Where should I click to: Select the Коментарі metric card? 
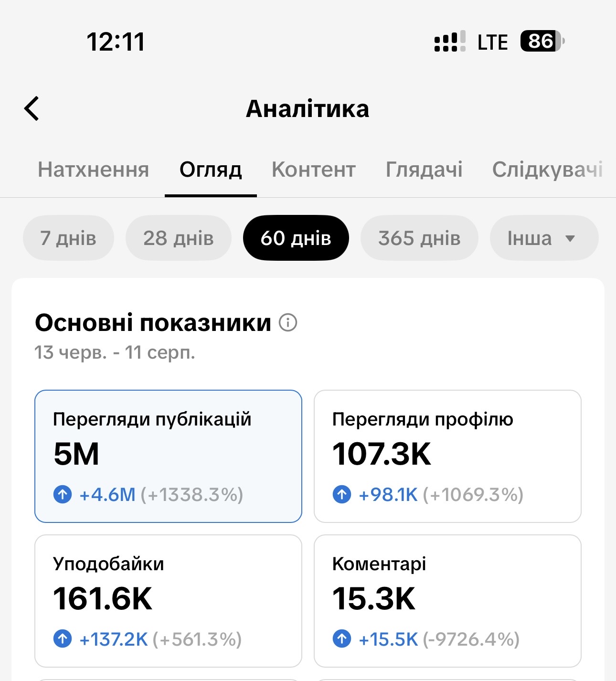(x=447, y=601)
